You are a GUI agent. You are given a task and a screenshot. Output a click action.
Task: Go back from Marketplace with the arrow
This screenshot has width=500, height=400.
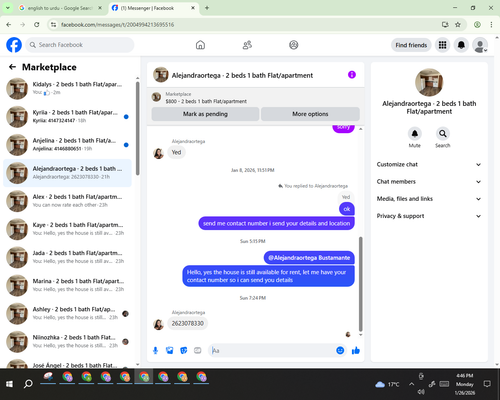(x=12, y=67)
